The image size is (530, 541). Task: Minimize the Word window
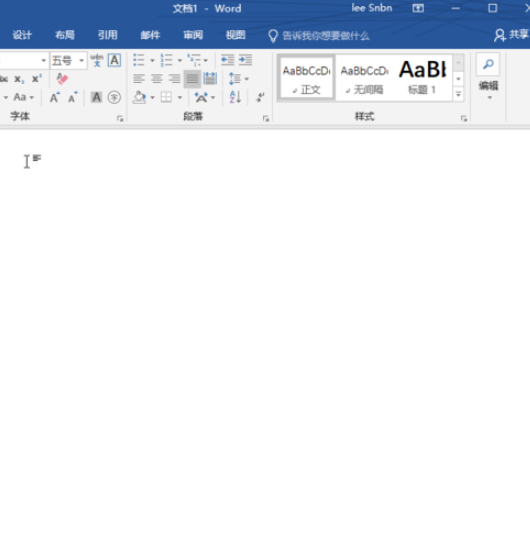[455, 8]
